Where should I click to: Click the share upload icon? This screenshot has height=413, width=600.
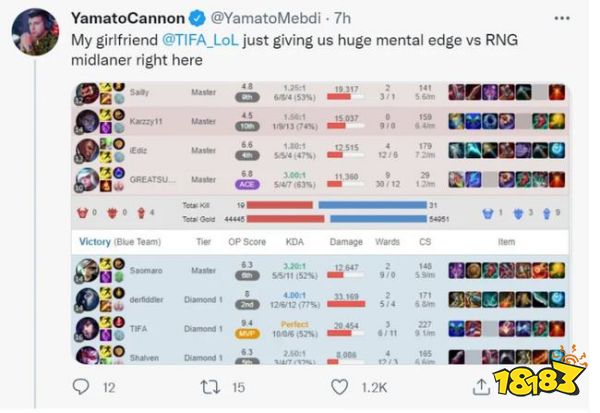point(481,387)
